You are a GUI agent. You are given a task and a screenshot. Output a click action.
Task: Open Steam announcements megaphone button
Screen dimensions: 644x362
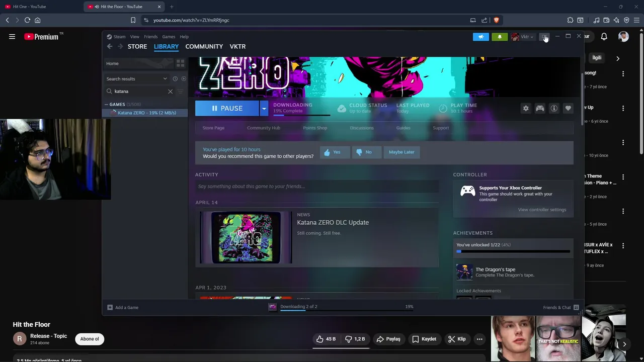pyautogui.click(x=480, y=37)
